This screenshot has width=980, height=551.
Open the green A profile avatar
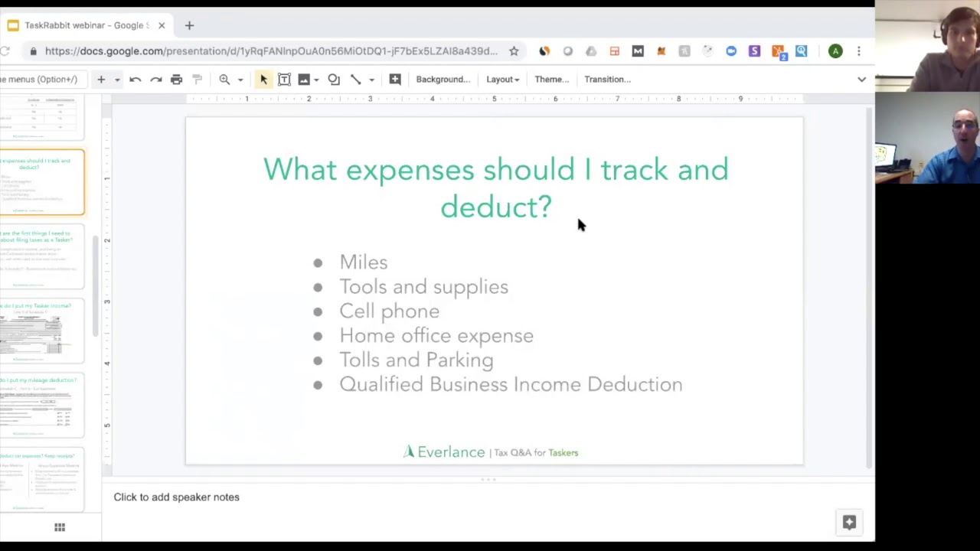coord(835,51)
